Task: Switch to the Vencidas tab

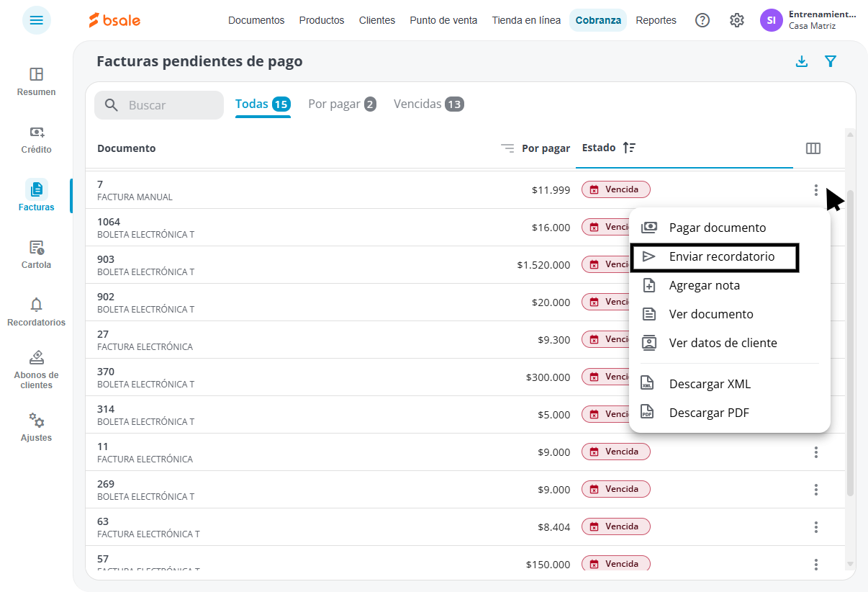Action: (428, 104)
